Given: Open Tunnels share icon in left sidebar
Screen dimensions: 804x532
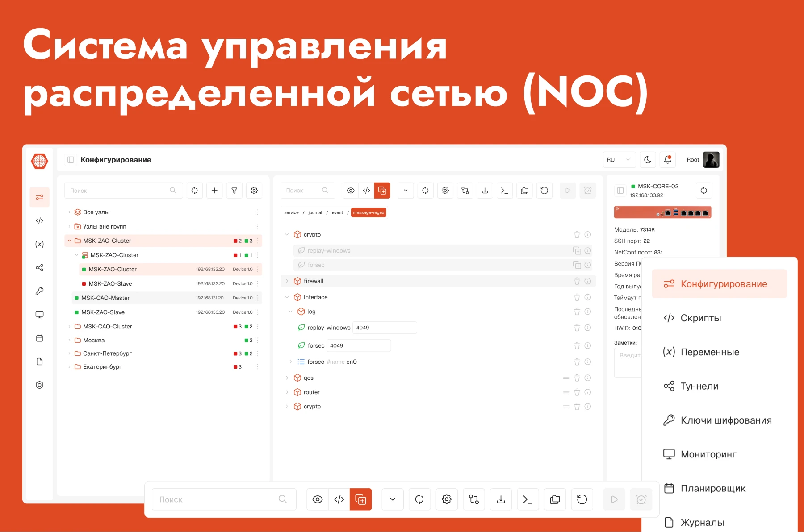Looking at the screenshot, I should (39, 268).
